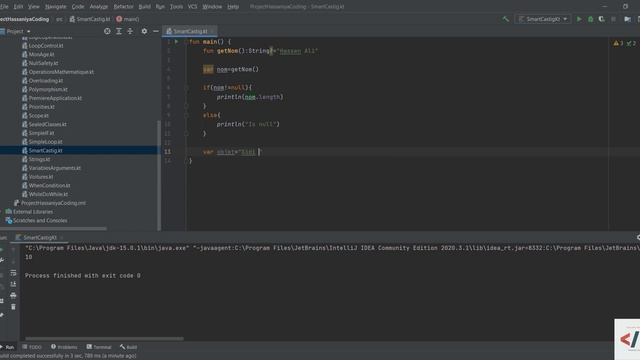This screenshot has width=640, height=360.
Task: Open the Window menu
Action: (x=212, y=7)
